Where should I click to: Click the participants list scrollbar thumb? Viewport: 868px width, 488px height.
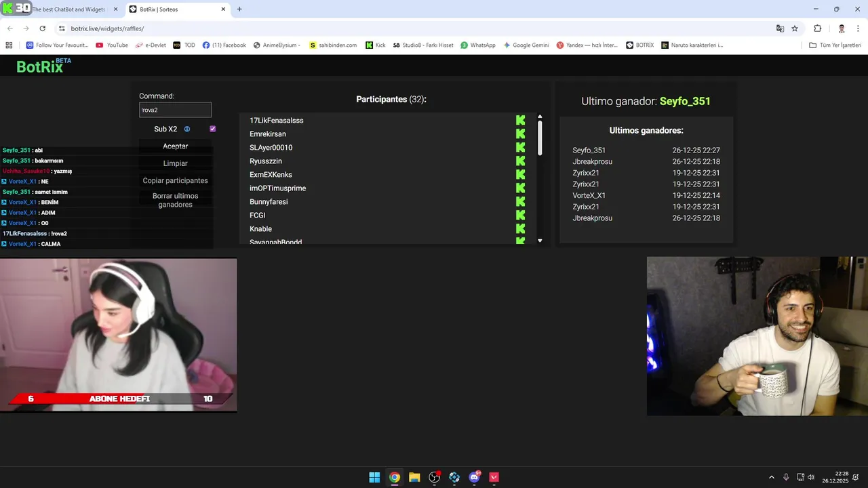click(540, 138)
